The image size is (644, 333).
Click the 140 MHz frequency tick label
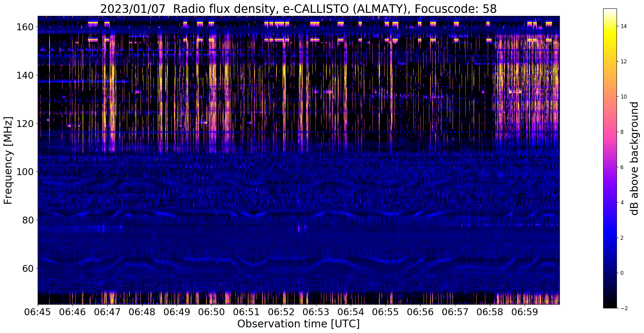pos(26,75)
